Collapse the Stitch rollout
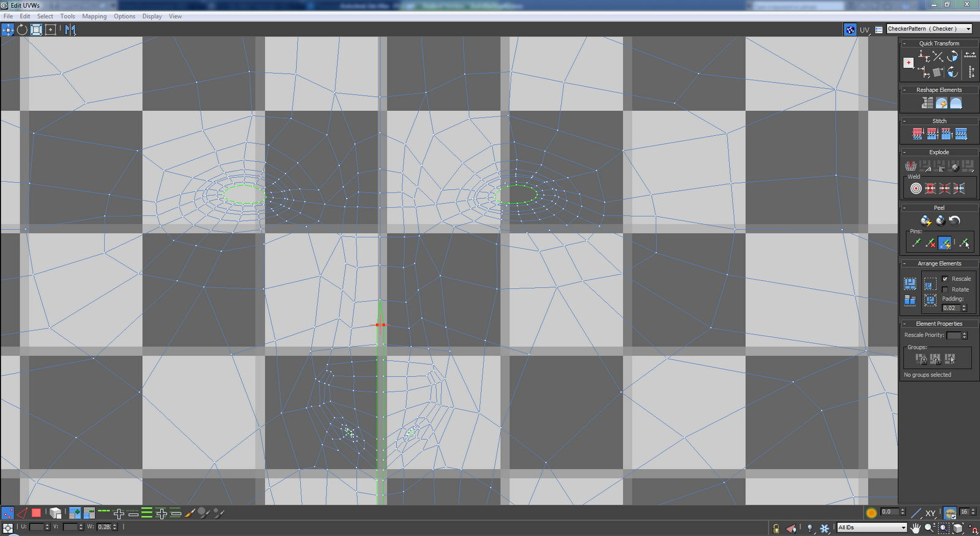 904,121
